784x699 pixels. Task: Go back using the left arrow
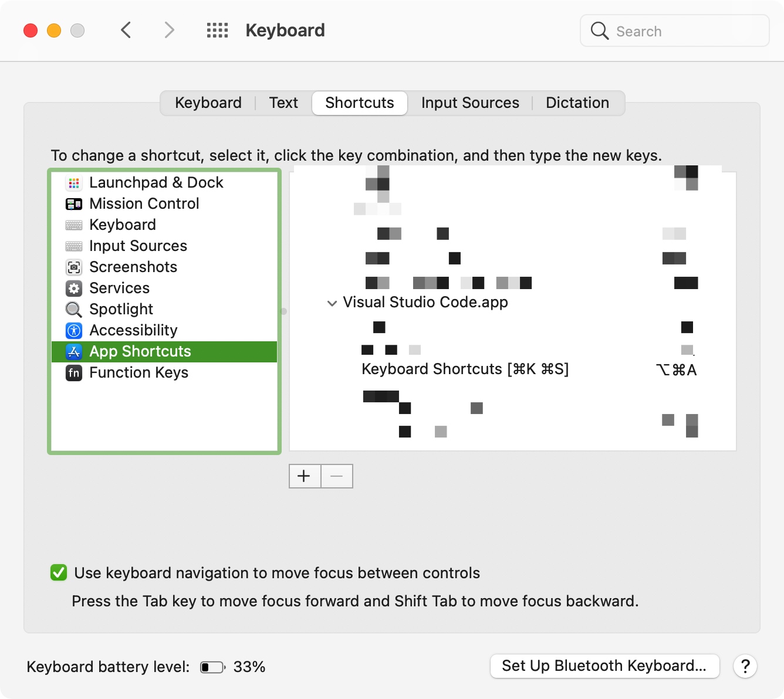126,30
